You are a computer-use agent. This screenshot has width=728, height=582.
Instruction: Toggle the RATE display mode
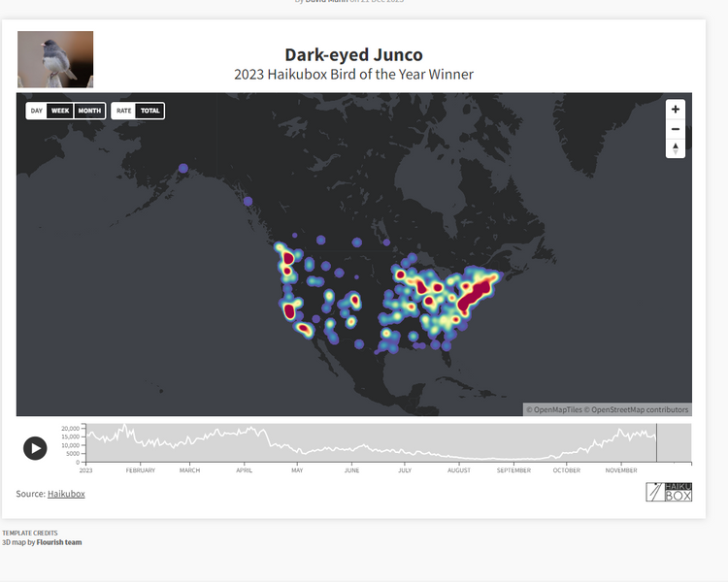(x=124, y=111)
